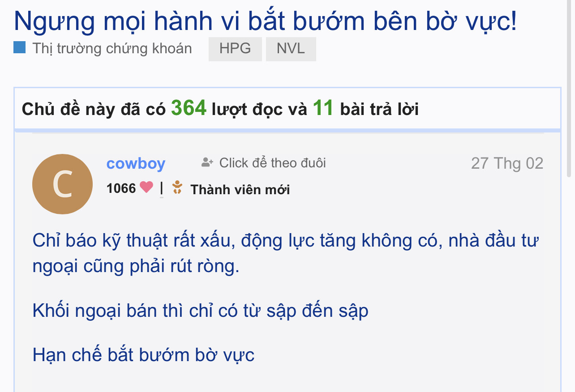
Task: Open the Thị trường chứng khoán category
Action: point(112,48)
